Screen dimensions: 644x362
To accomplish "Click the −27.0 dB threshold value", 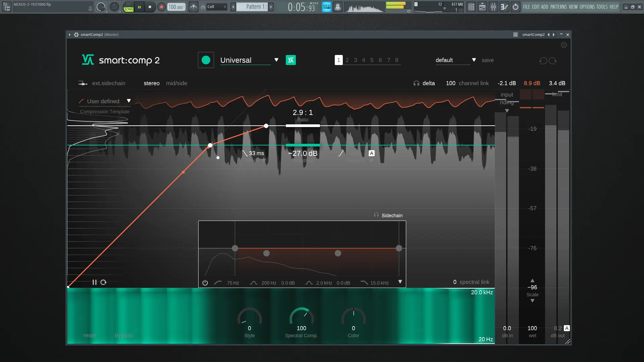I will (x=303, y=154).
